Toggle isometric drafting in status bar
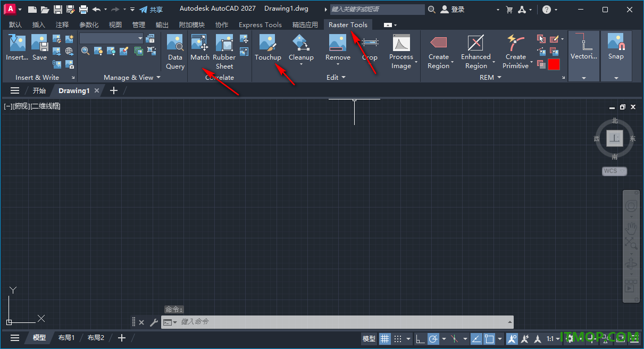 [x=455, y=338]
